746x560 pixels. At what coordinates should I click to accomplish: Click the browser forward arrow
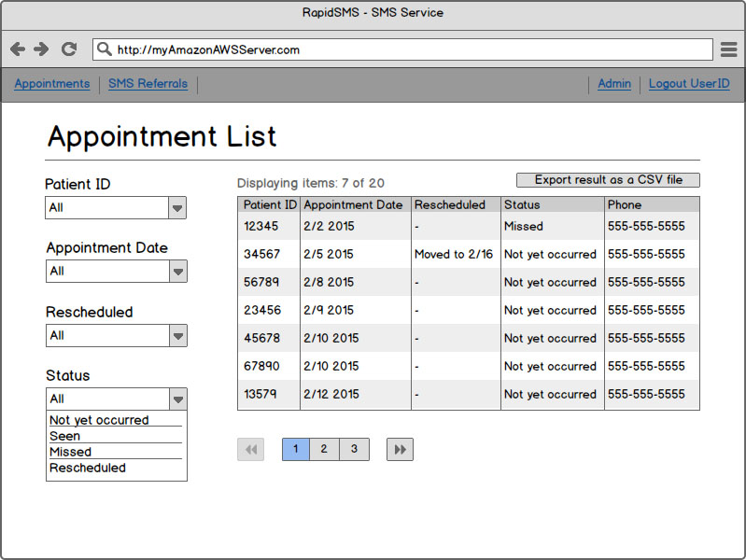click(41, 49)
